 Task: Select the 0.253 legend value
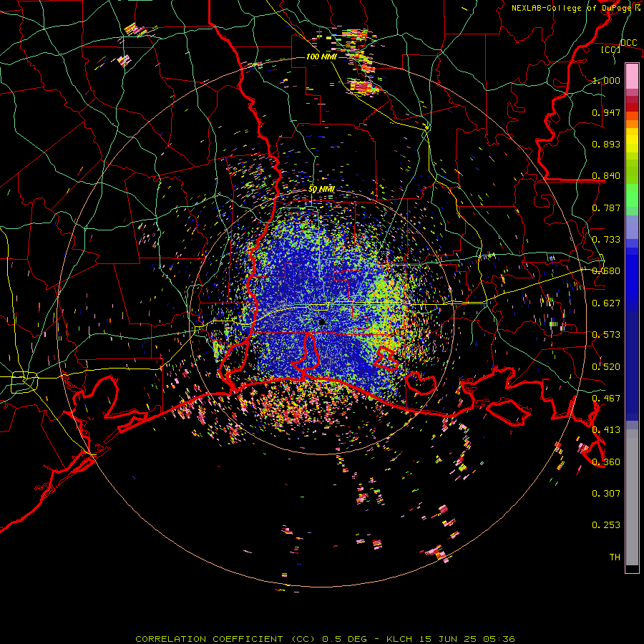tap(606, 525)
